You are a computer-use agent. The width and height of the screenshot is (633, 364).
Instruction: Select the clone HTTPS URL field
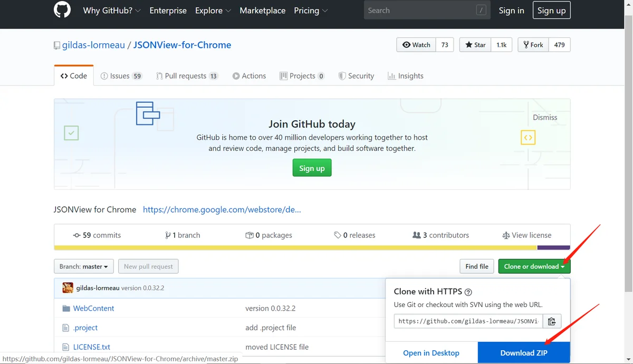coord(468,321)
